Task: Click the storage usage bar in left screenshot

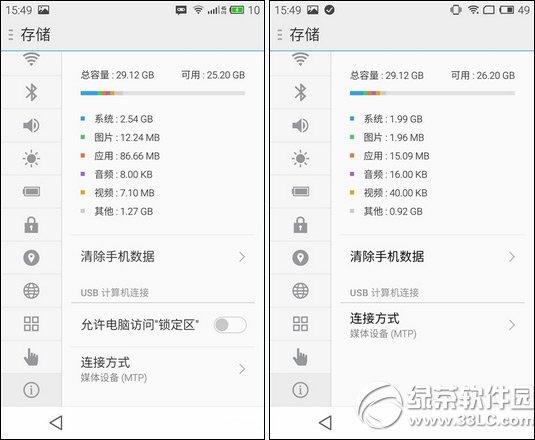Action: tap(163, 93)
